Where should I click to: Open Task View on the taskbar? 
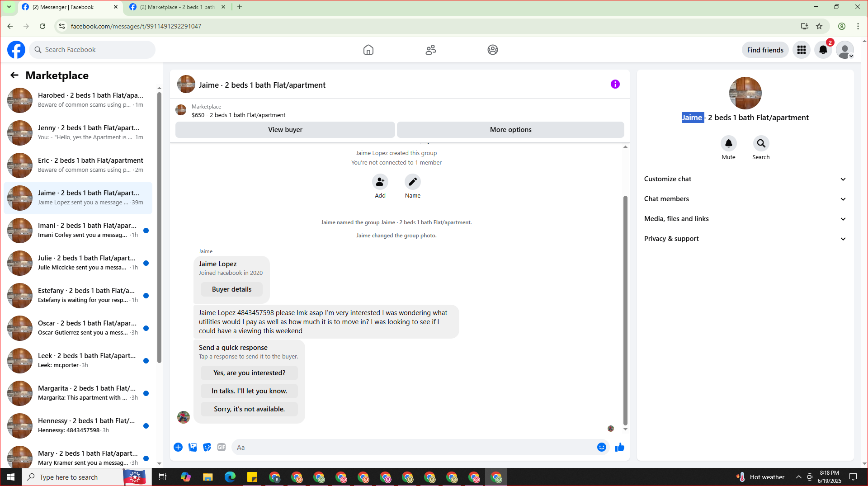coord(163,477)
